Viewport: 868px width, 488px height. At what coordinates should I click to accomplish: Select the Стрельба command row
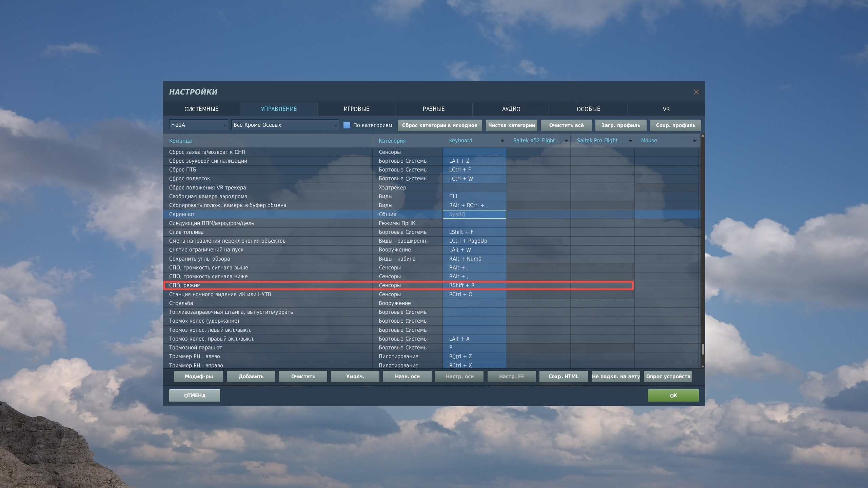coord(432,303)
